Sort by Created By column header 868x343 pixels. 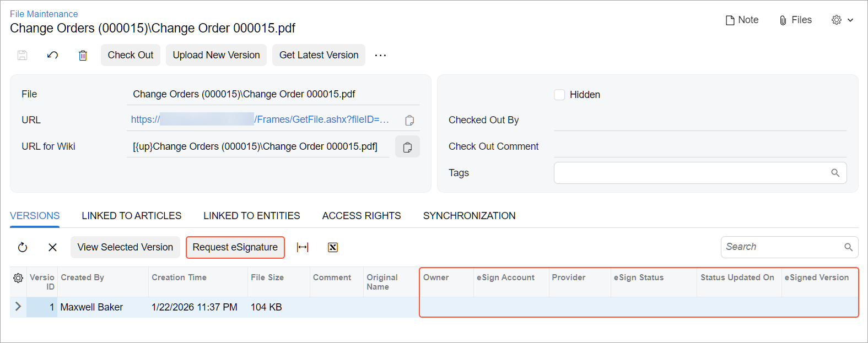[103, 282]
